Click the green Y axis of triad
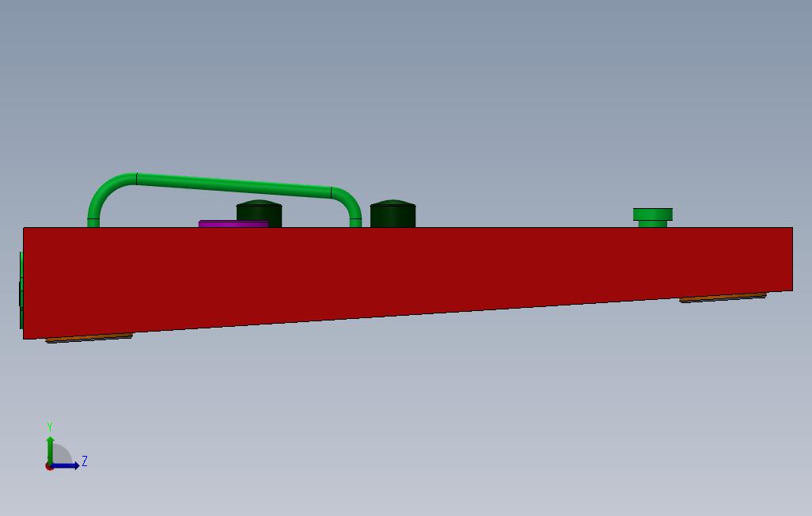This screenshot has width=812, height=516. click(50, 450)
